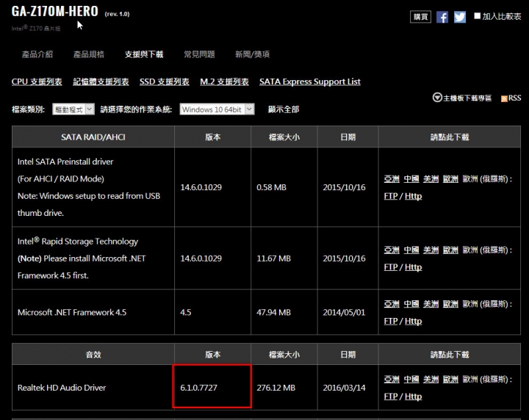Open the RSS feed icon
This screenshot has height=420, width=529.
pyautogui.click(x=504, y=98)
